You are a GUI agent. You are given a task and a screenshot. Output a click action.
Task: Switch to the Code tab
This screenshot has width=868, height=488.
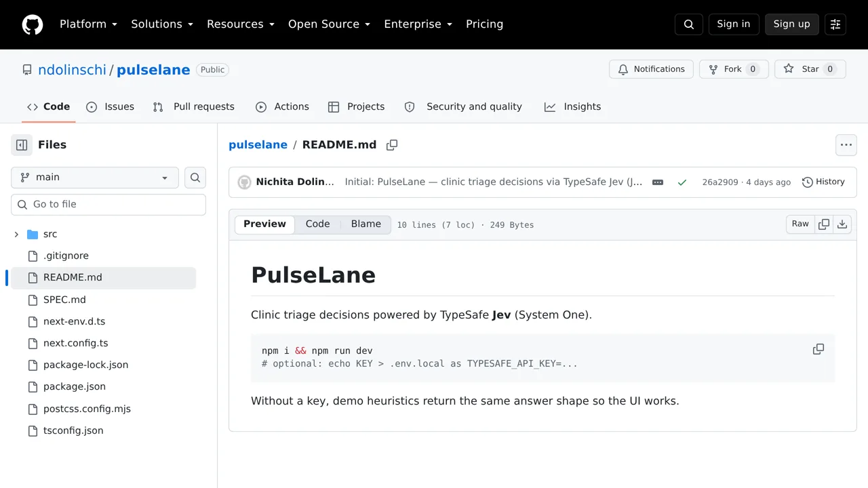pyautogui.click(x=48, y=107)
